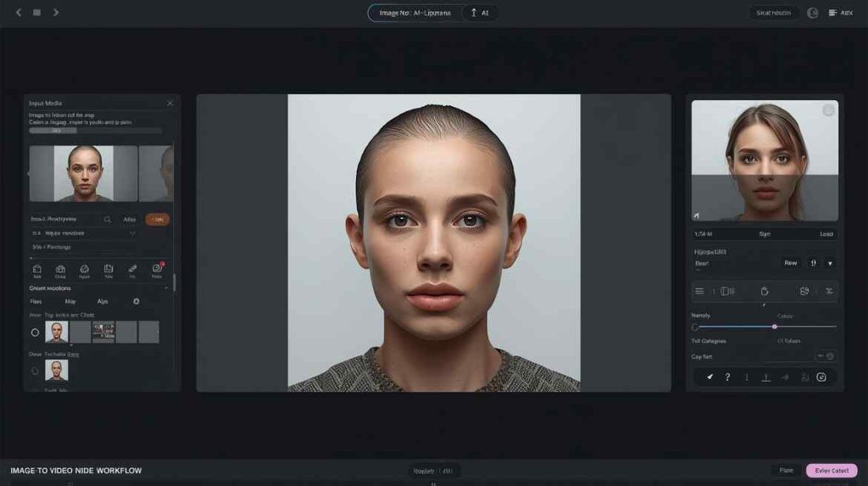The image size is (868, 486).
Task: Adjust the Namoly slider handle
Action: pyautogui.click(x=775, y=327)
